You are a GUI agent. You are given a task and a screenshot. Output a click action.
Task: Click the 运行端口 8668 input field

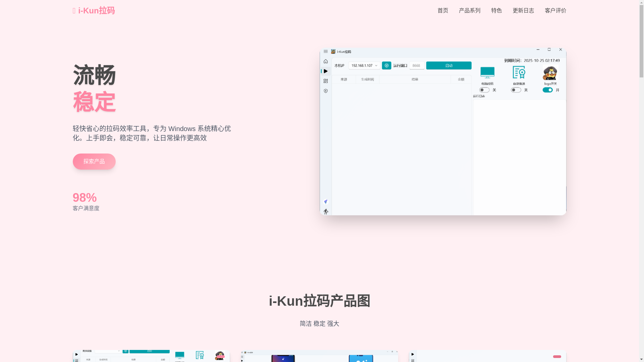click(x=417, y=65)
